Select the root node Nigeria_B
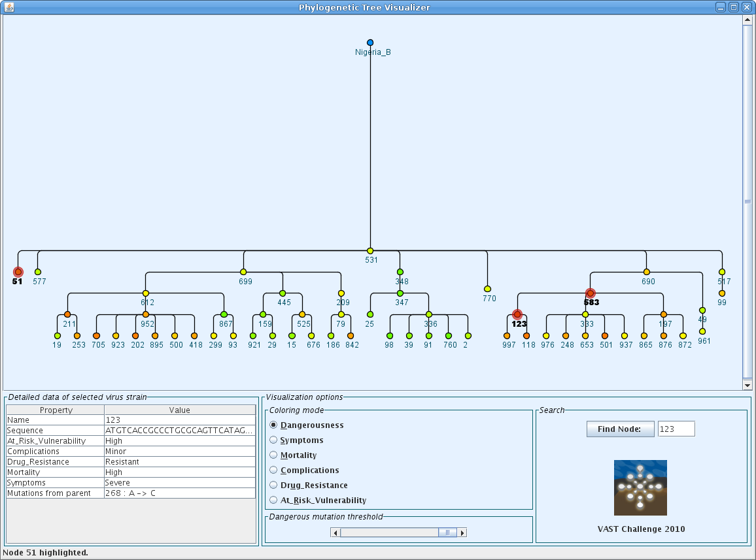This screenshot has width=756, height=560. (370, 43)
